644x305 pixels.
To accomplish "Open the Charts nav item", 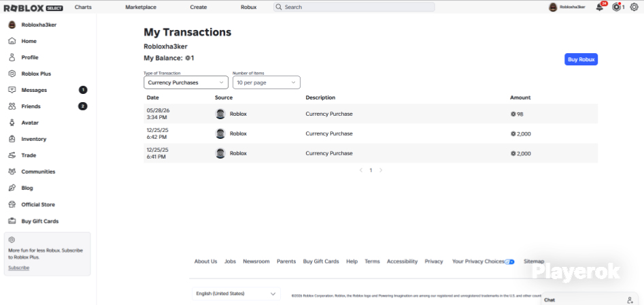I will click(x=84, y=7).
